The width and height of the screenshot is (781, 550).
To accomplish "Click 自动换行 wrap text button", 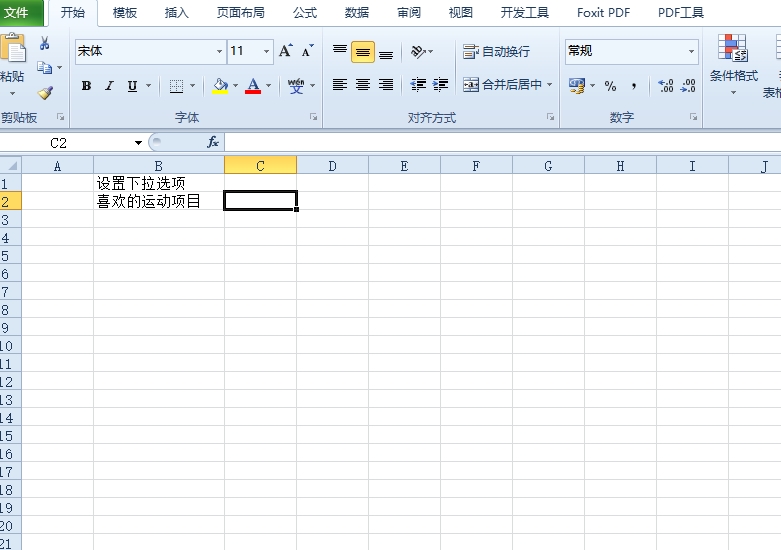I will point(496,51).
